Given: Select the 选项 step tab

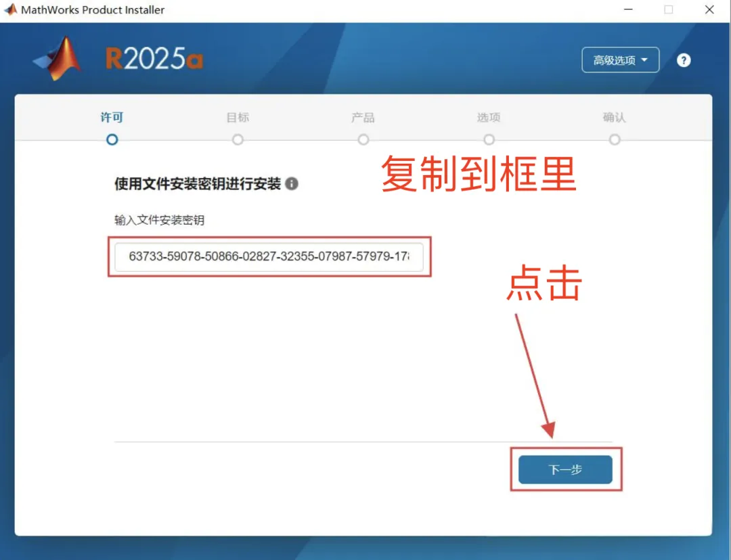Looking at the screenshot, I should pos(489,118).
